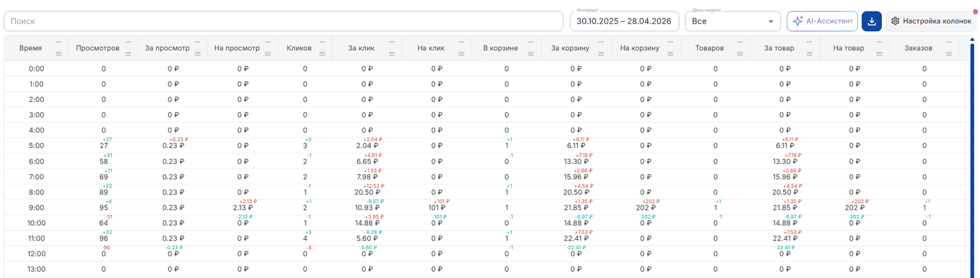The height and width of the screenshot is (278, 980).
Task: Click the handle lines icon in Товаров header
Action: (739, 54)
